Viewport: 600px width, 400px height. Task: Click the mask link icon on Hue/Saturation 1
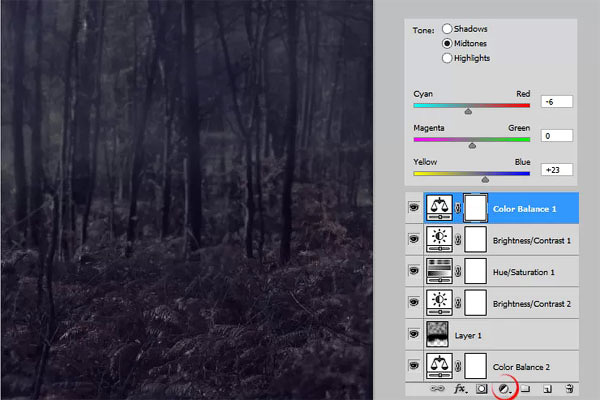458,271
